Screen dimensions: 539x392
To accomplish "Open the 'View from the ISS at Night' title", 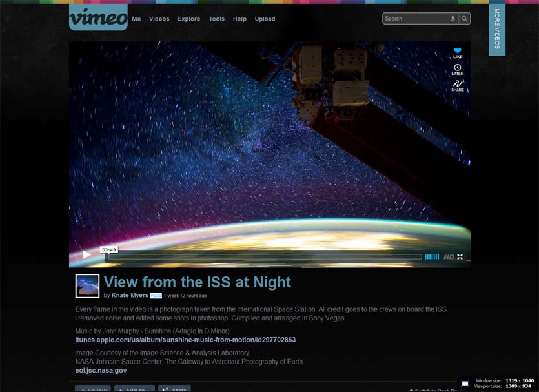I will (198, 282).
